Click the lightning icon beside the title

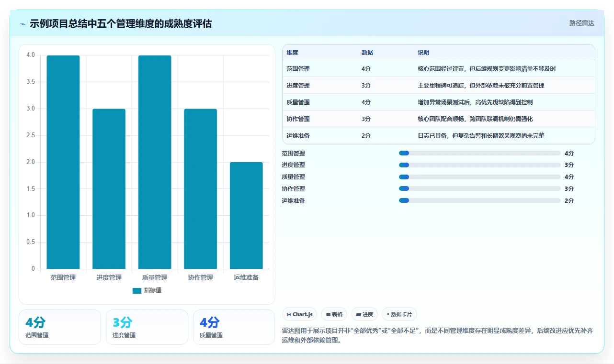[x=23, y=24]
